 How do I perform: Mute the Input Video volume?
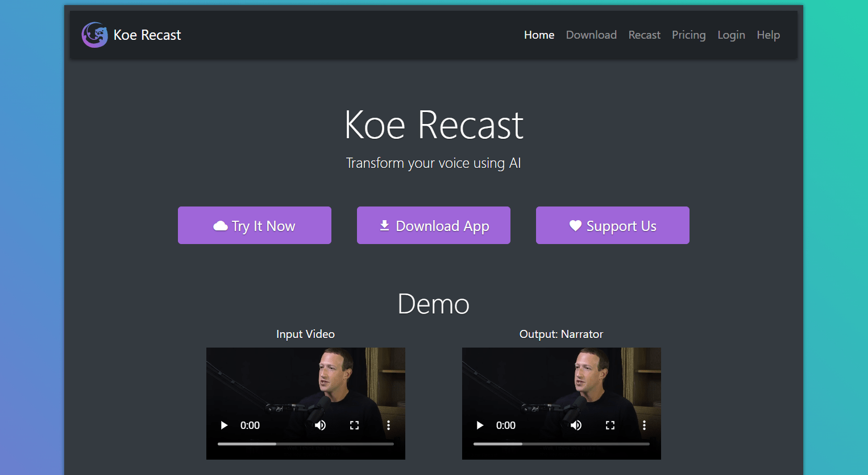(x=321, y=425)
